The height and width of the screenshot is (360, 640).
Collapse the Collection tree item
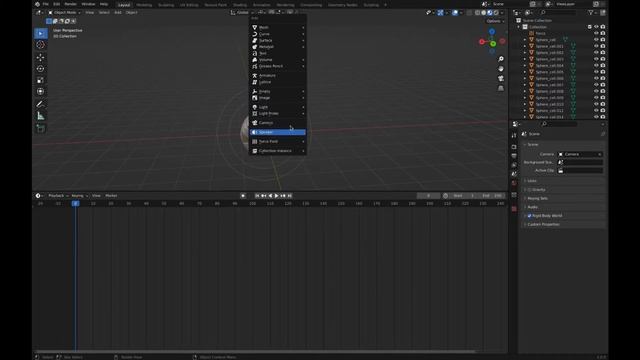[519, 27]
